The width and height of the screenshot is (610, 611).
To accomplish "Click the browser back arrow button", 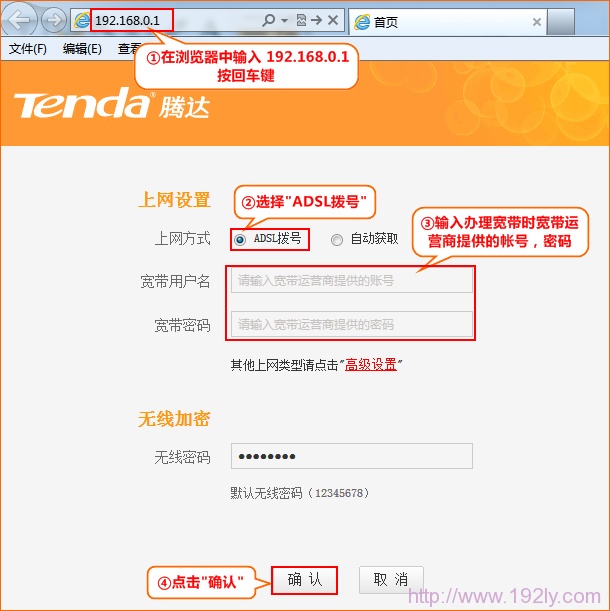I will click(x=18, y=19).
